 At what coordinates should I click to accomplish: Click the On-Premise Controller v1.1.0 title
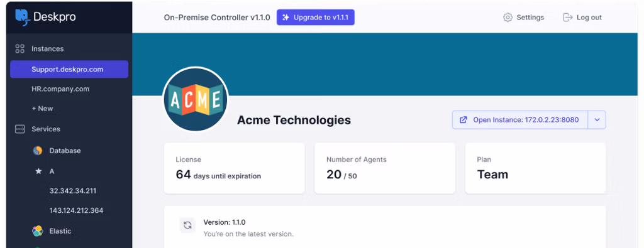217,17
